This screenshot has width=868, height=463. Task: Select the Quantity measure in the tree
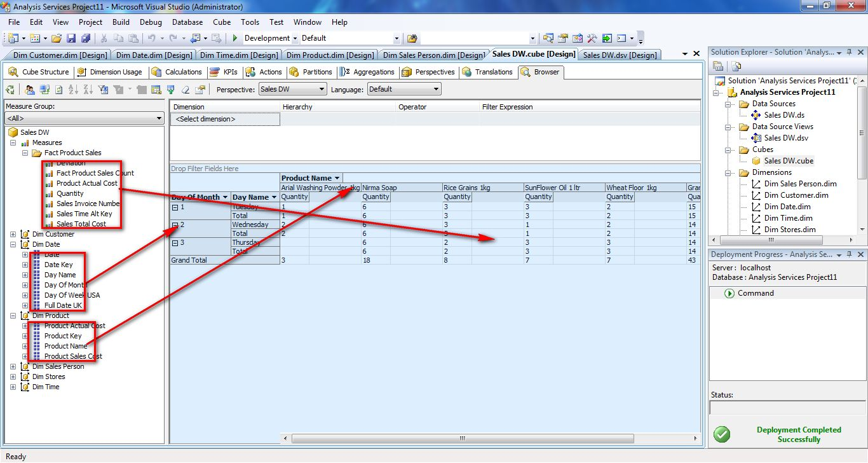click(x=70, y=193)
